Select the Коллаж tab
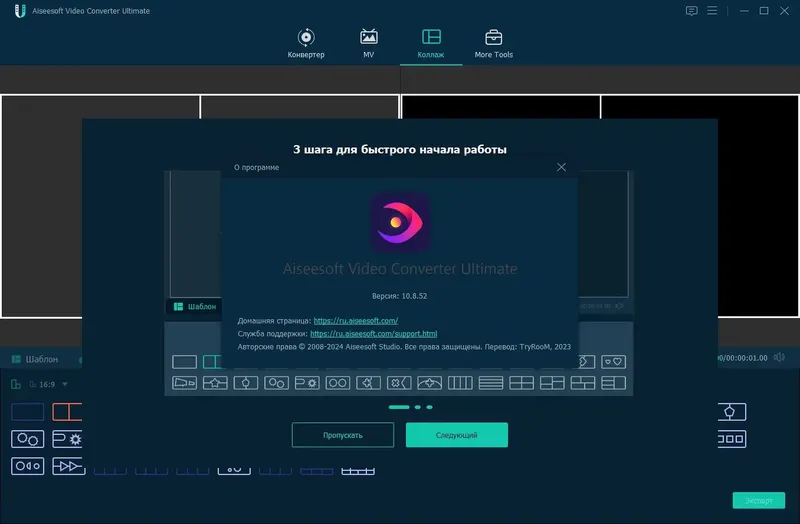Screen dimensions: 800x524 click(431, 43)
